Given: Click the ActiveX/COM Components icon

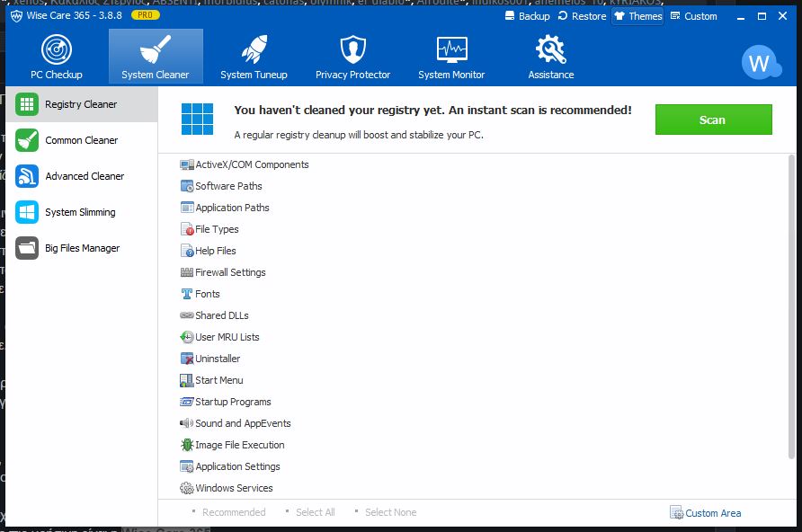Looking at the screenshot, I should 187,164.
